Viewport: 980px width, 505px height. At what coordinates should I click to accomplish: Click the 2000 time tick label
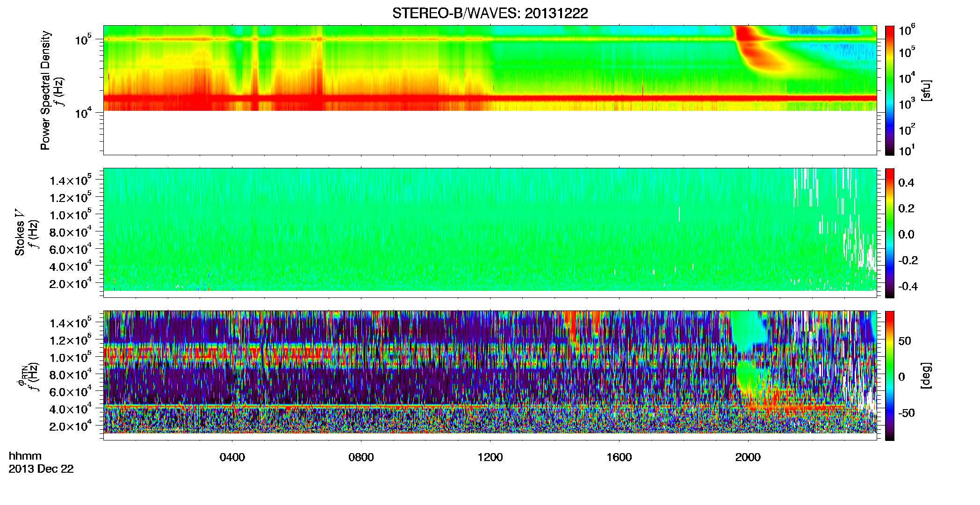pyautogui.click(x=748, y=457)
